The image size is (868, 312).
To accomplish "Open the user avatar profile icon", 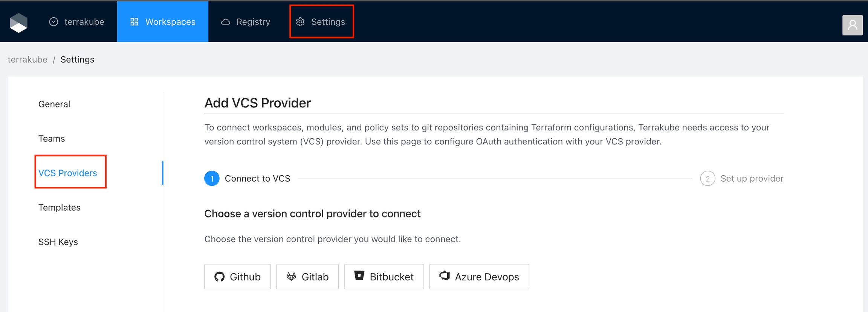I will point(853,25).
